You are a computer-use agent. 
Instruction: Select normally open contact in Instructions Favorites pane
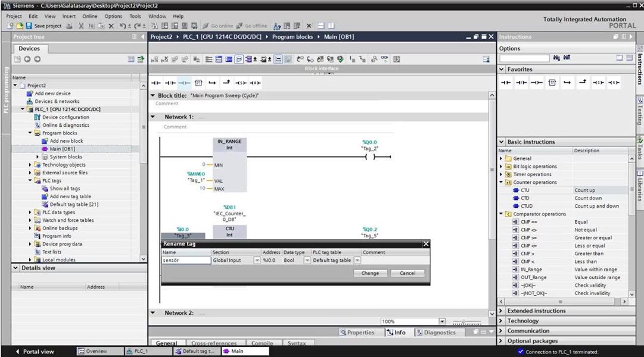(x=506, y=83)
